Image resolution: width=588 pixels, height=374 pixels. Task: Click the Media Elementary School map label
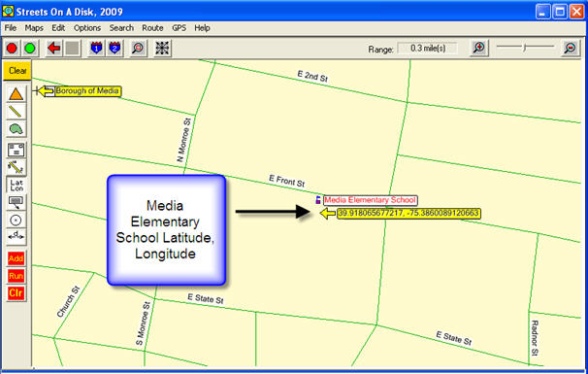370,200
